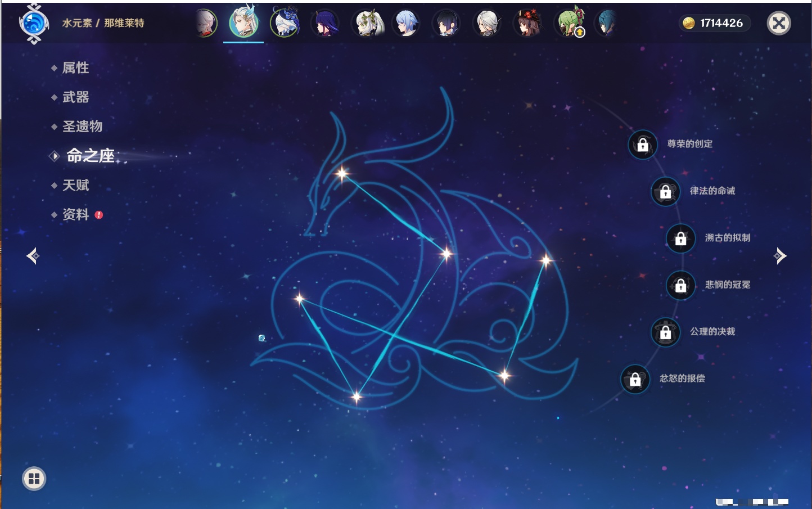Select the locked node 溯古的拟制

[681, 238]
